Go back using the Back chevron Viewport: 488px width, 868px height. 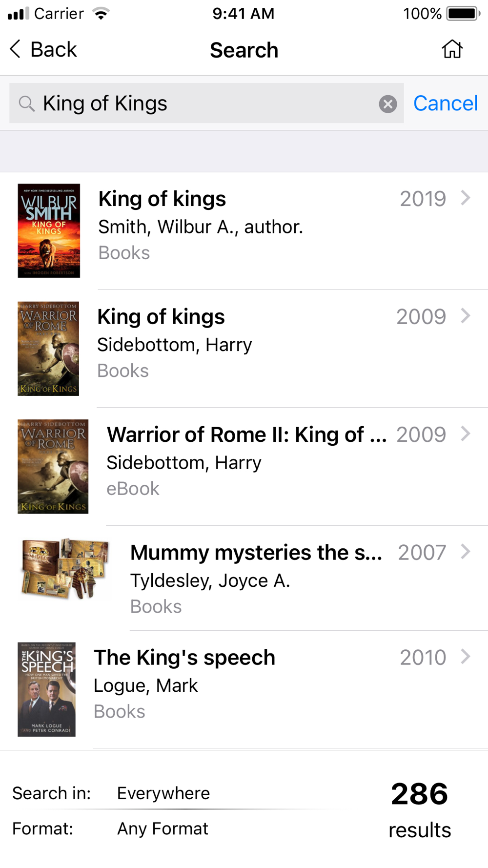pos(43,49)
